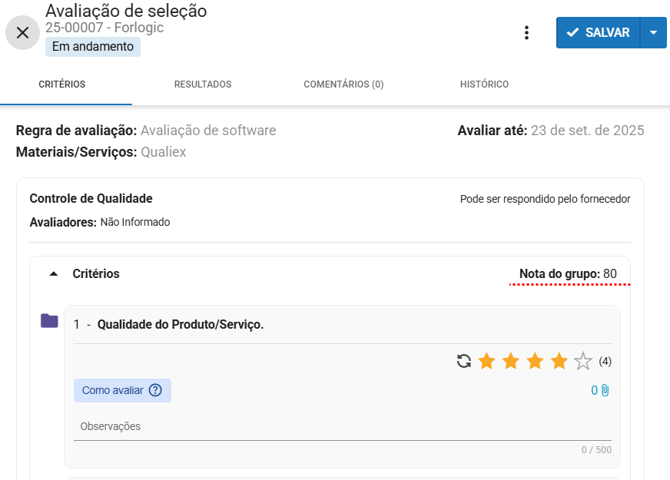Select the fourth rating star
This screenshot has width=670, height=480.
pyautogui.click(x=559, y=361)
